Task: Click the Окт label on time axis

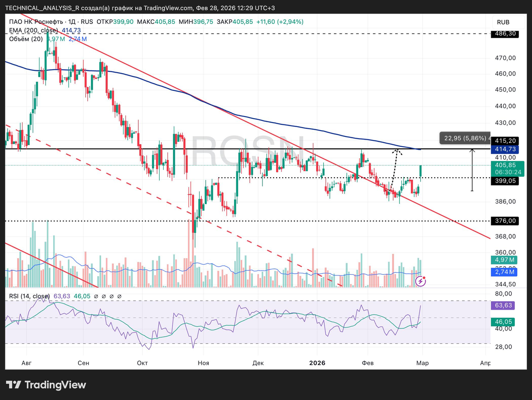Action: tap(142, 363)
